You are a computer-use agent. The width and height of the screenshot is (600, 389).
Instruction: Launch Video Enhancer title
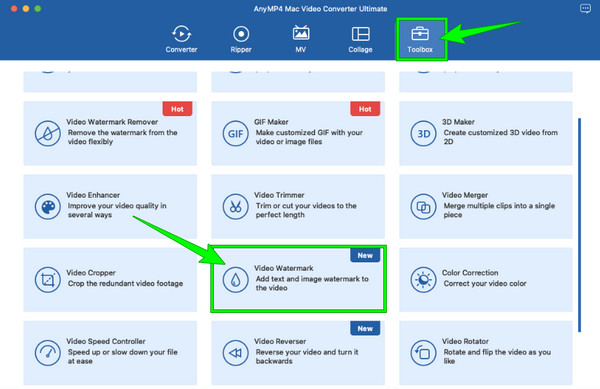point(93,195)
